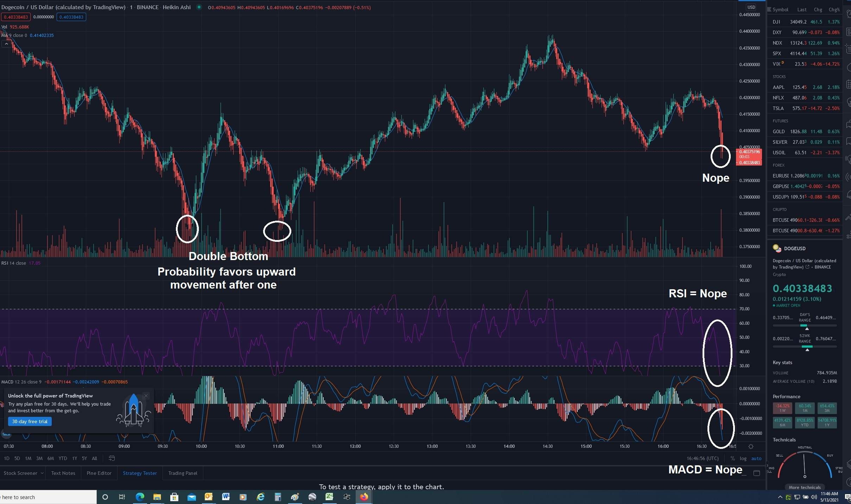
Task: Set chart range to 5D
Action: click(x=17, y=458)
